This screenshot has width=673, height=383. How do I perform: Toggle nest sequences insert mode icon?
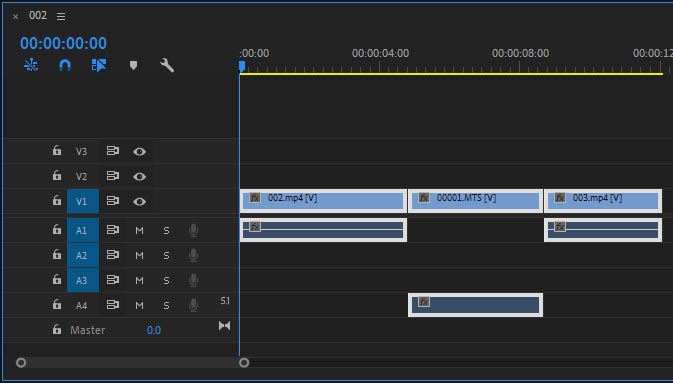31,65
